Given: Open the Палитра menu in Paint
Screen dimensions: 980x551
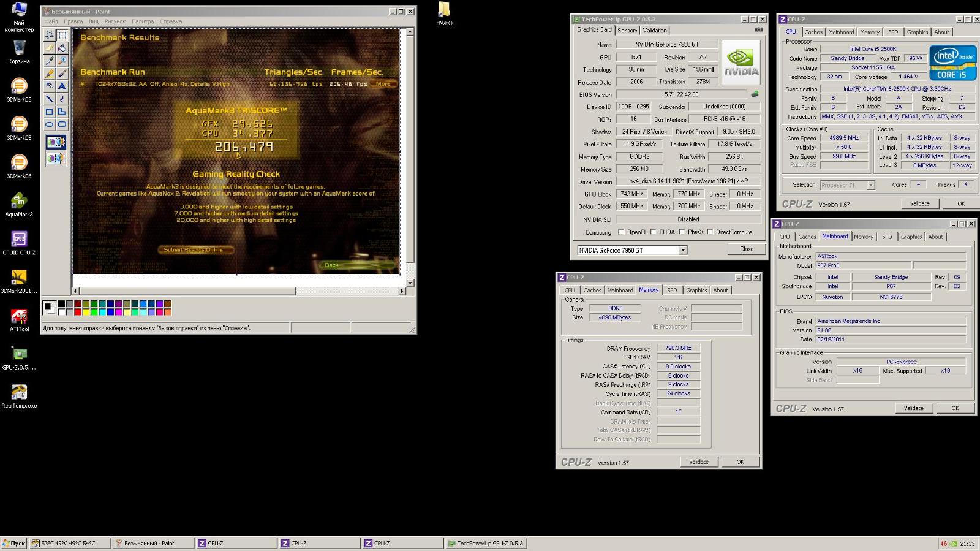Looking at the screenshot, I should coord(143,21).
